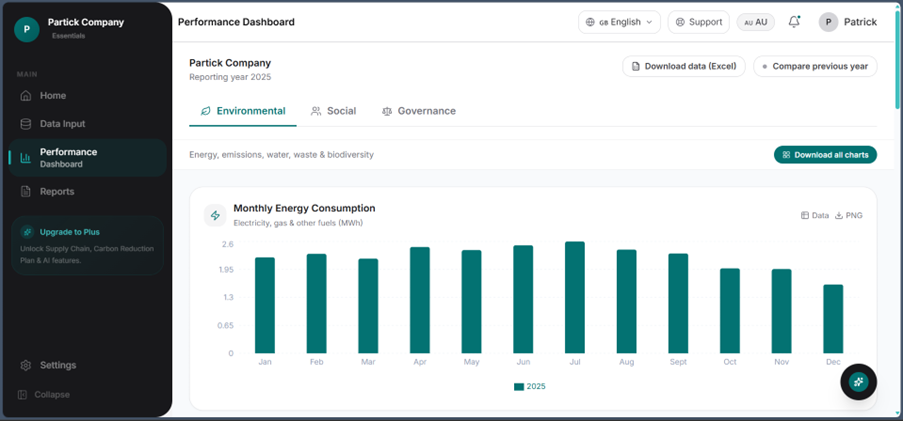903x421 pixels.
Task: Click the Sept x-axis label
Action: coord(678,362)
